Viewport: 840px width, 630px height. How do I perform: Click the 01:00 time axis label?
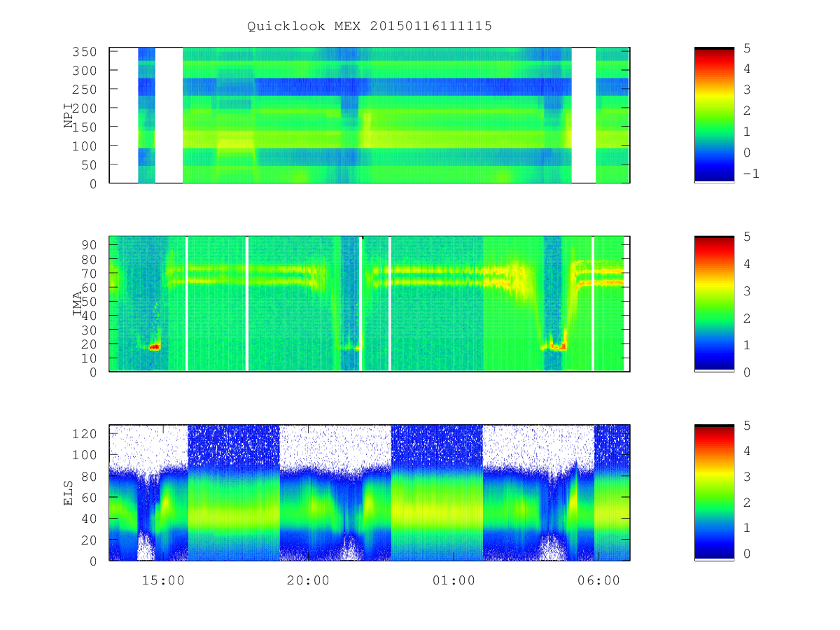pyautogui.click(x=454, y=580)
